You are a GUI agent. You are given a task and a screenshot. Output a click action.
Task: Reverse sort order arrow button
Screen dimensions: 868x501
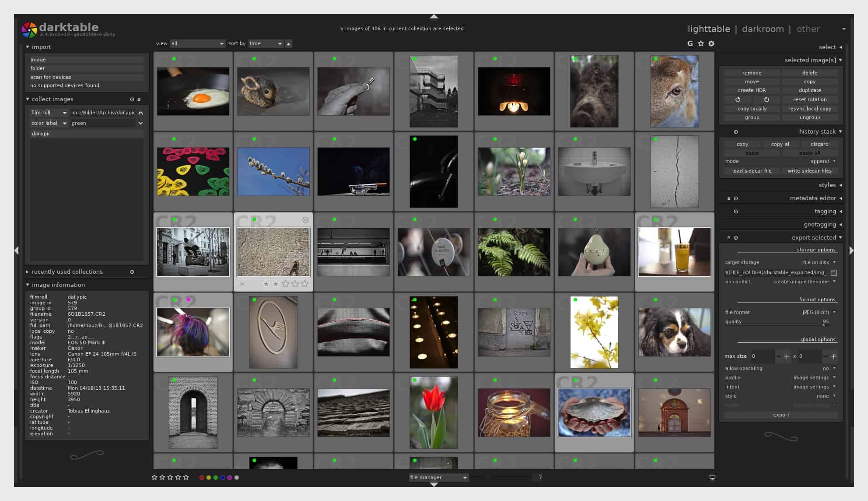pos(288,43)
